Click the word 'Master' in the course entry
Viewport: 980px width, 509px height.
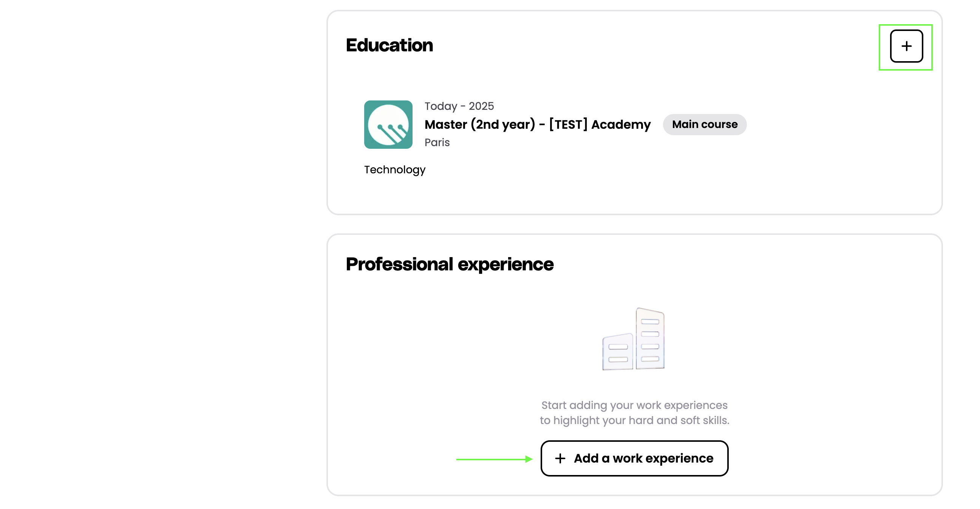pyautogui.click(x=445, y=124)
